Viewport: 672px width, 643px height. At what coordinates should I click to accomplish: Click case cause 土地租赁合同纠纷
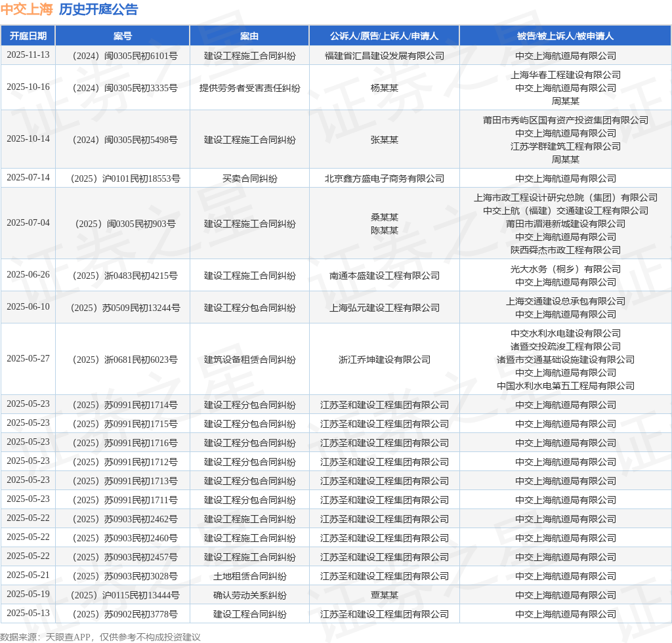[x=249, y=576]
